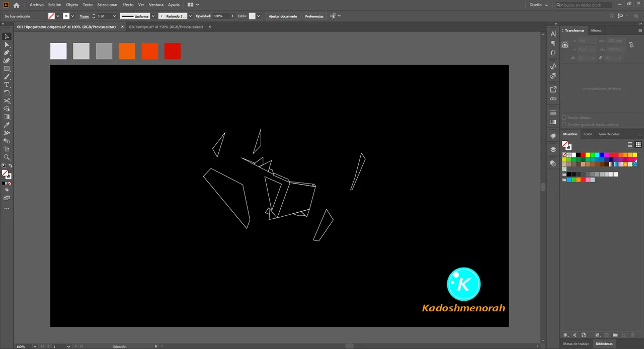Screen dimensions: 644x349
Task: Expand the Opacidad slider arrow
Action: 232,16
